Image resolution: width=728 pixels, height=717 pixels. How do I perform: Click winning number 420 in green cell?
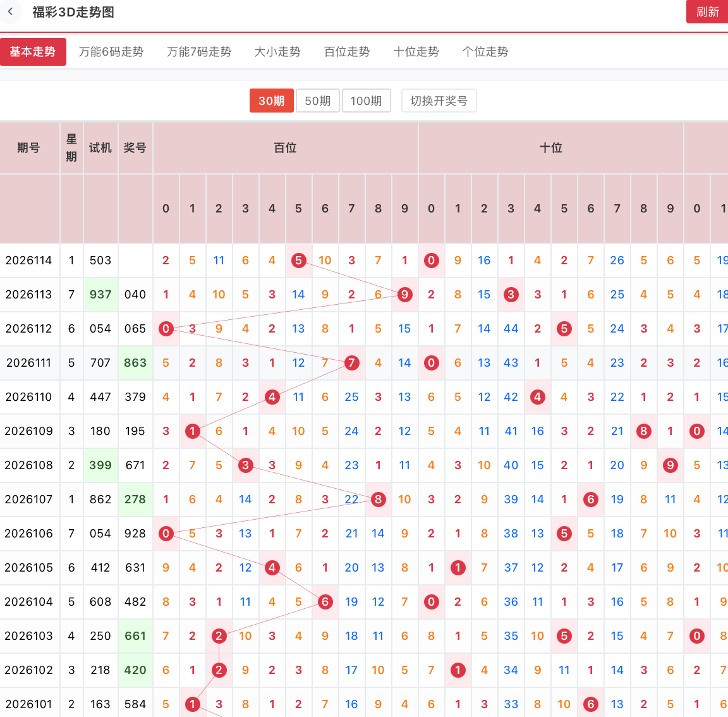click(135, 670)
